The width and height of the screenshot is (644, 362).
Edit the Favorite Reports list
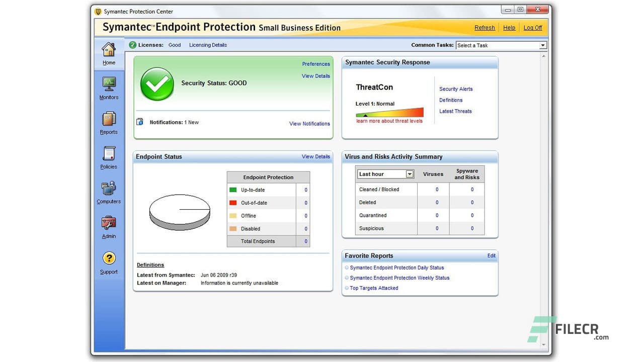click(492, 255)
